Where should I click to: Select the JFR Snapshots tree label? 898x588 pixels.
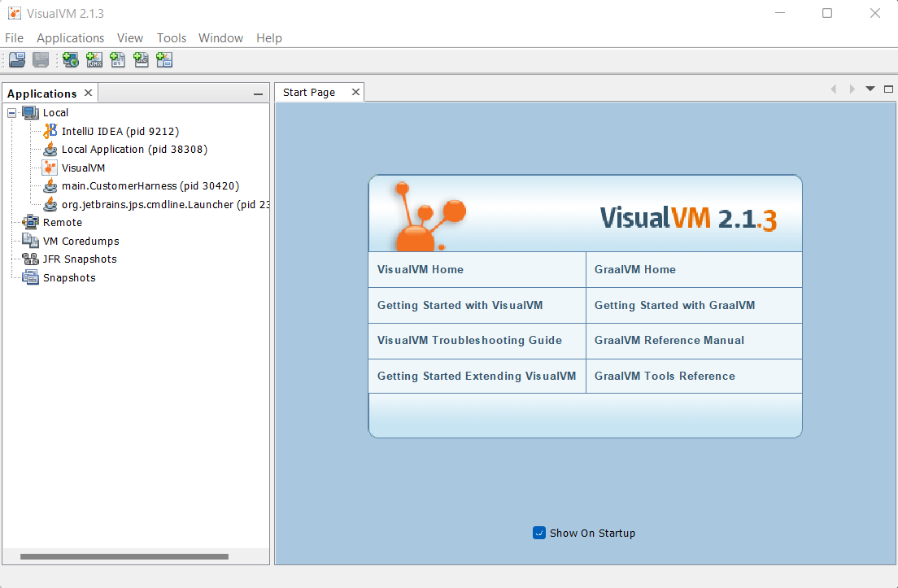coord(80,259)
